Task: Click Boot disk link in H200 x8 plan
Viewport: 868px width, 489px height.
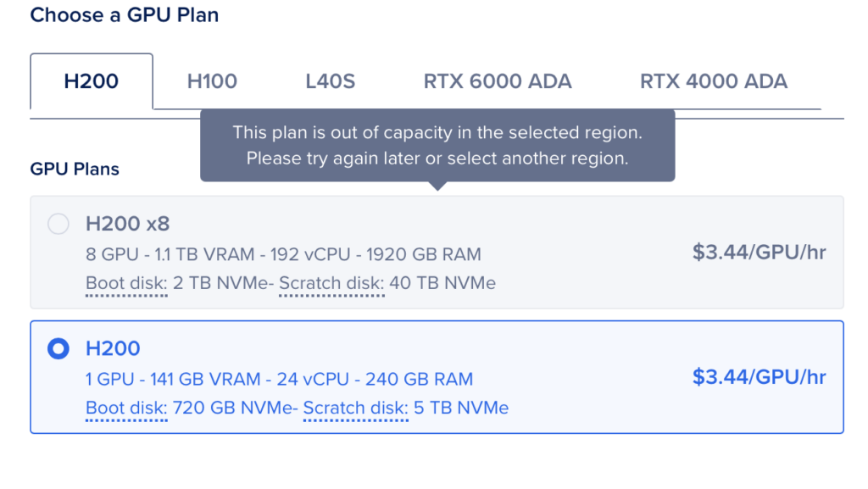Action: [126, 283]
